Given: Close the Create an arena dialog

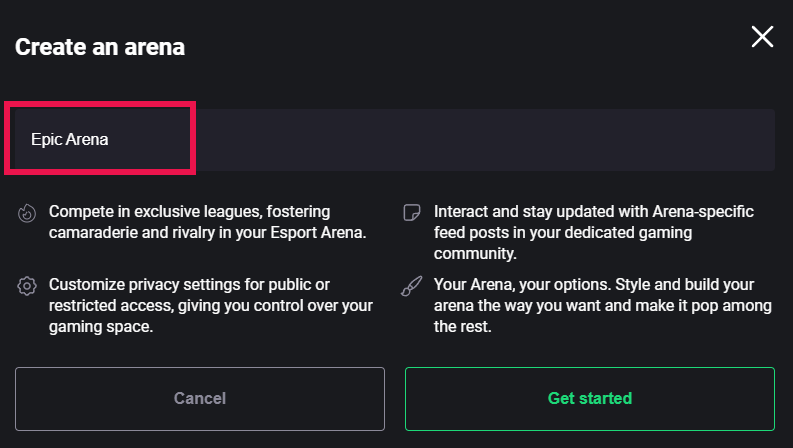Looking at the screenshot, I should 762,38.
